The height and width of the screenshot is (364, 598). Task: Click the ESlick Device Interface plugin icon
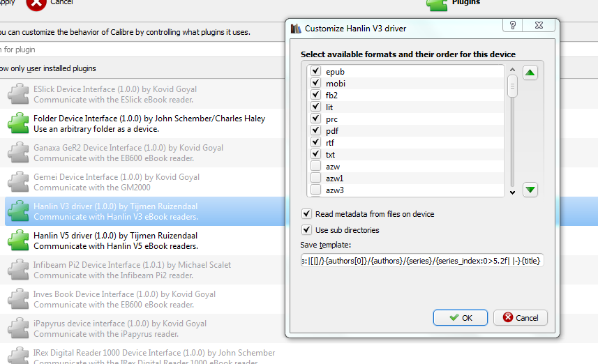tap(18, 93)
